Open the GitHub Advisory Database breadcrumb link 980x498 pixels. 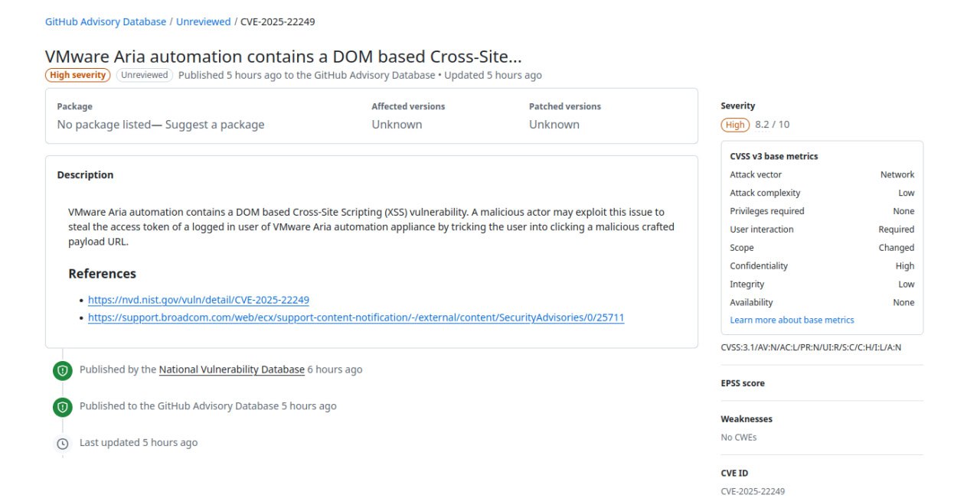pyautogui.click(x=106, y=21)
